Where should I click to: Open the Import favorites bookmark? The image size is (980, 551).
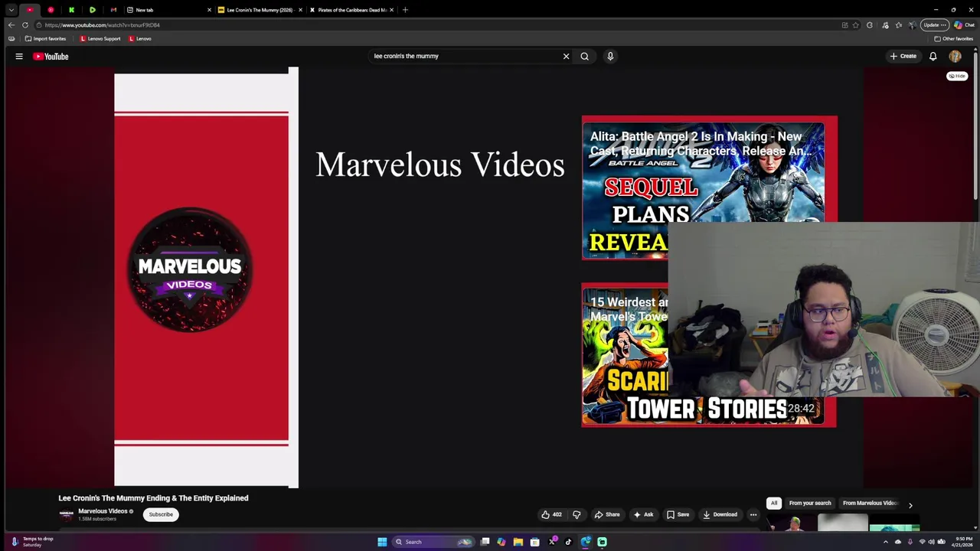click(45, 38)
